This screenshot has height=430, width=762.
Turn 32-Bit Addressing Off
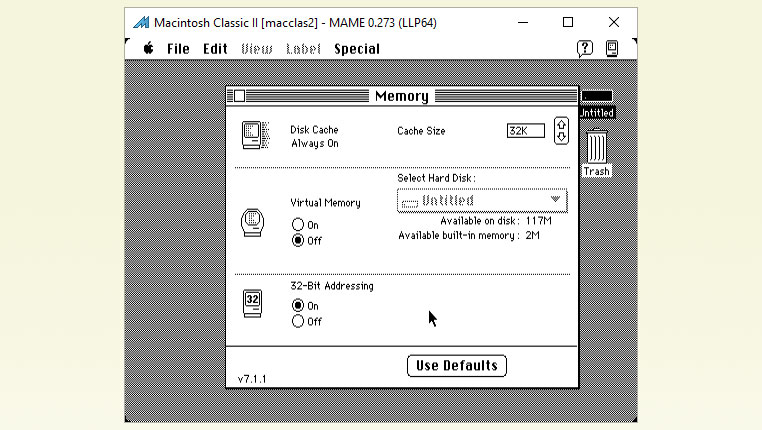(x=298, y=321)
